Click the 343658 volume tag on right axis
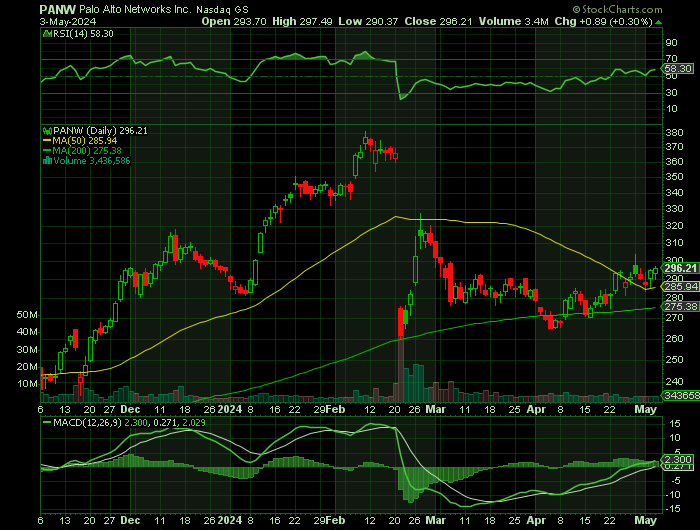The width and height of the screenshot is (700, 530). [x=681, y=396]
